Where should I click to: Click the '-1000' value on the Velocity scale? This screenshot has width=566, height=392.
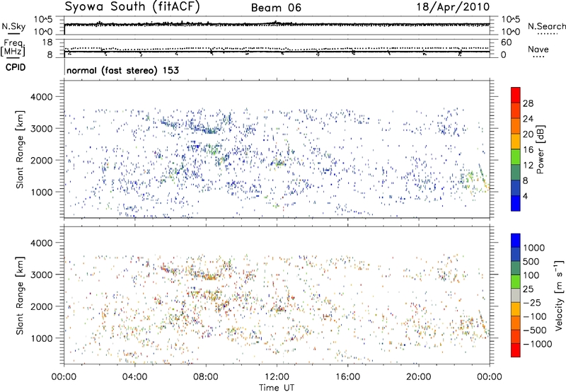(x=538, y=344)
